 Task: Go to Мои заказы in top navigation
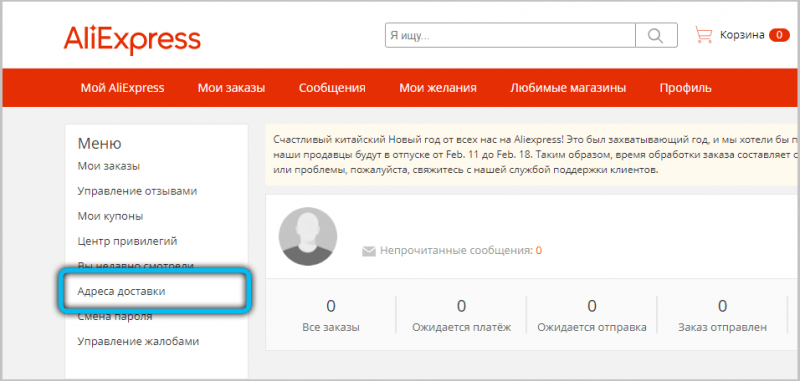pyautogui.click(x=232, y=88)
